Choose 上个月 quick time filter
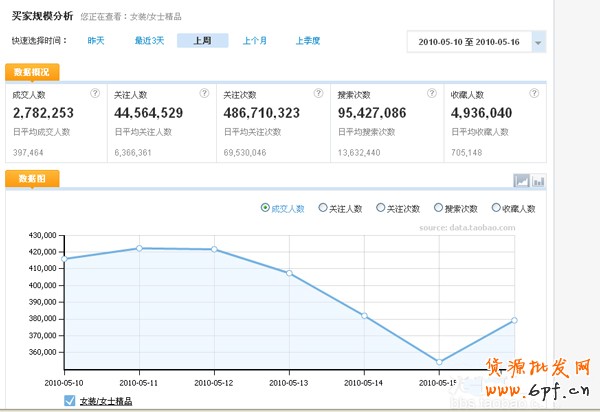 coord(255,41)
